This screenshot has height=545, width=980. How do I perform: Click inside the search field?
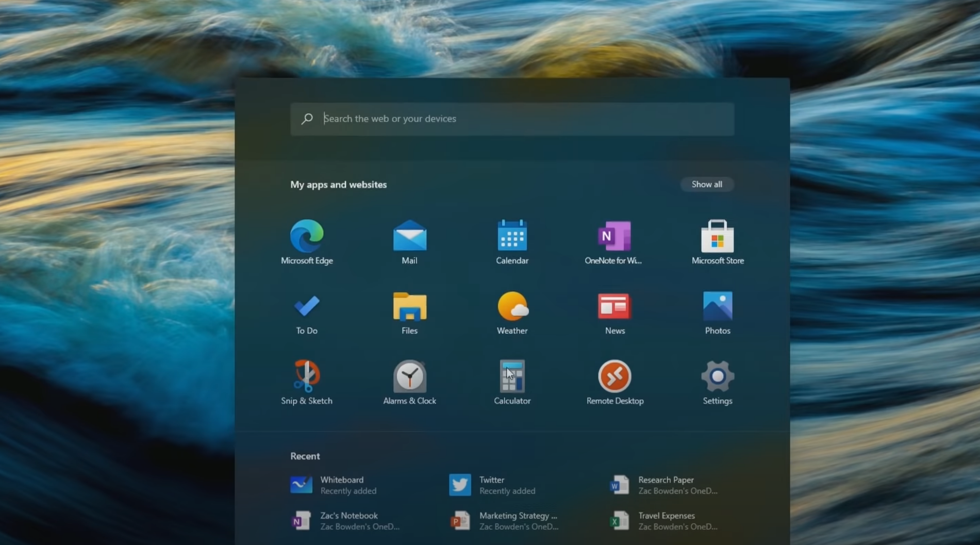512,119
